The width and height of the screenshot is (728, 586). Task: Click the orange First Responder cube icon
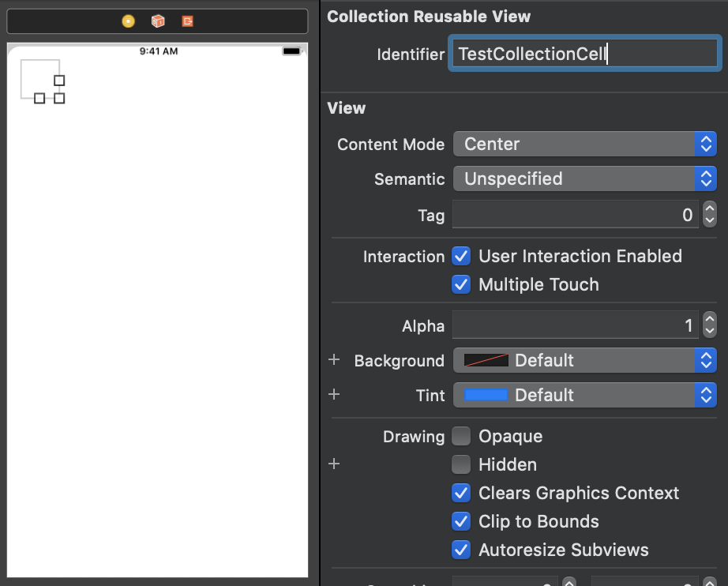158,21
